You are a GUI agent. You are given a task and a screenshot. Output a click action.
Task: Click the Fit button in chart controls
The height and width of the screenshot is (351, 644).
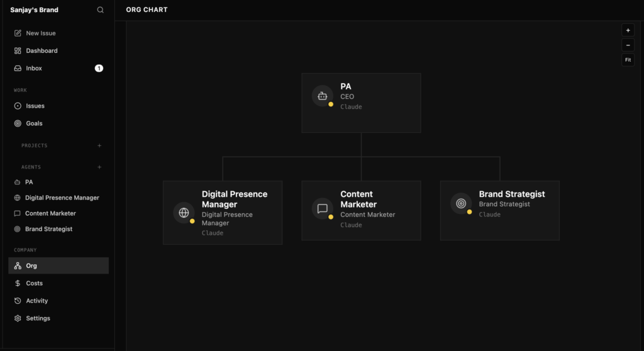[628, 60]
